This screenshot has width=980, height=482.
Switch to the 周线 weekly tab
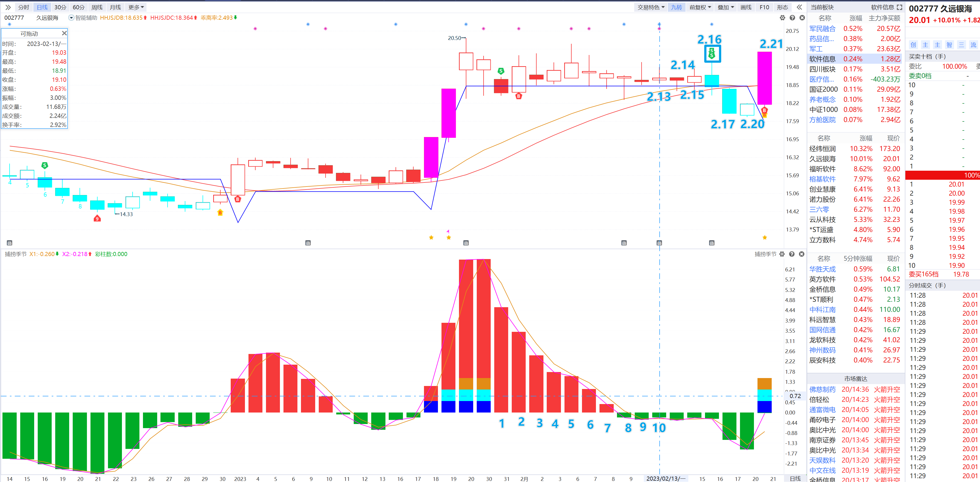(x=96, y=7)
